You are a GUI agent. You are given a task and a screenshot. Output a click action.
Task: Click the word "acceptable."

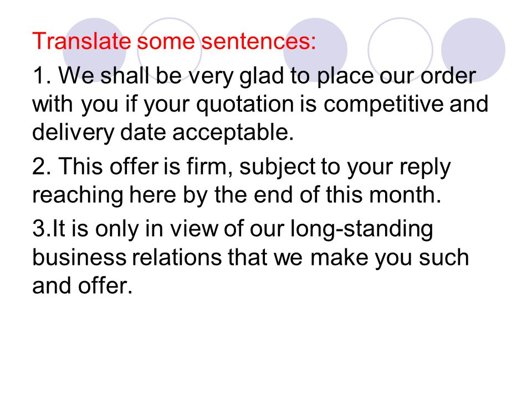[233, 132]
